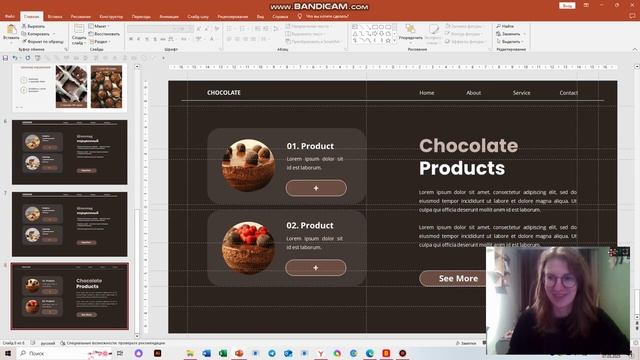
Task: Click the Sign in (Вход) button
Action: 567,6
